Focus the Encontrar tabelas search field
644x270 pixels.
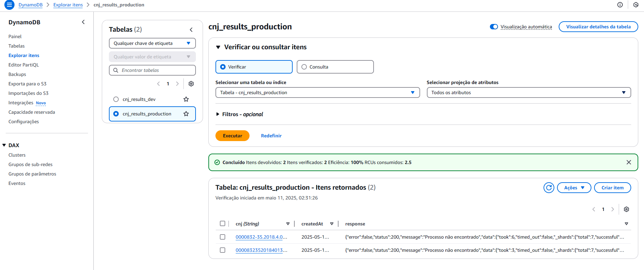tap(152, 70)
